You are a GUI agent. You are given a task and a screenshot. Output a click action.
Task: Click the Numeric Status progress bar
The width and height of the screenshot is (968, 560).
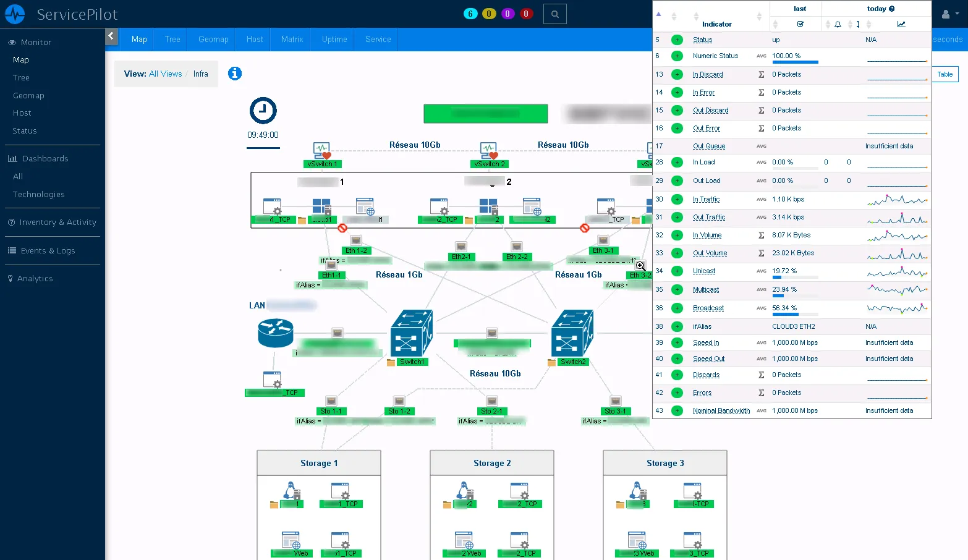(794, 61)
